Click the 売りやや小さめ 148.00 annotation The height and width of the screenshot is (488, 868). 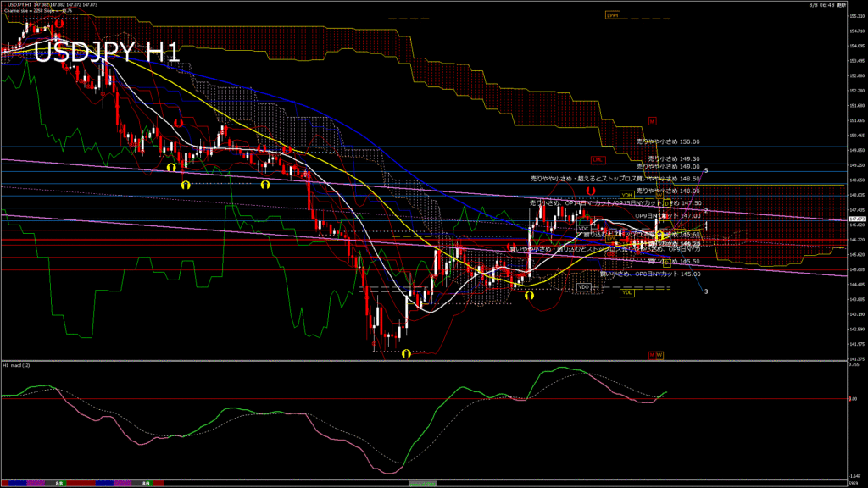668,191
